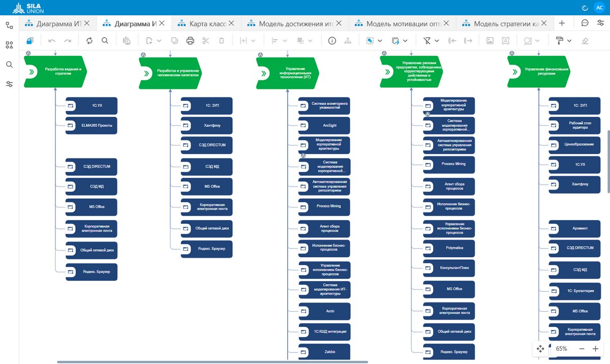Redo the last undone action

[x=68, y=41]
